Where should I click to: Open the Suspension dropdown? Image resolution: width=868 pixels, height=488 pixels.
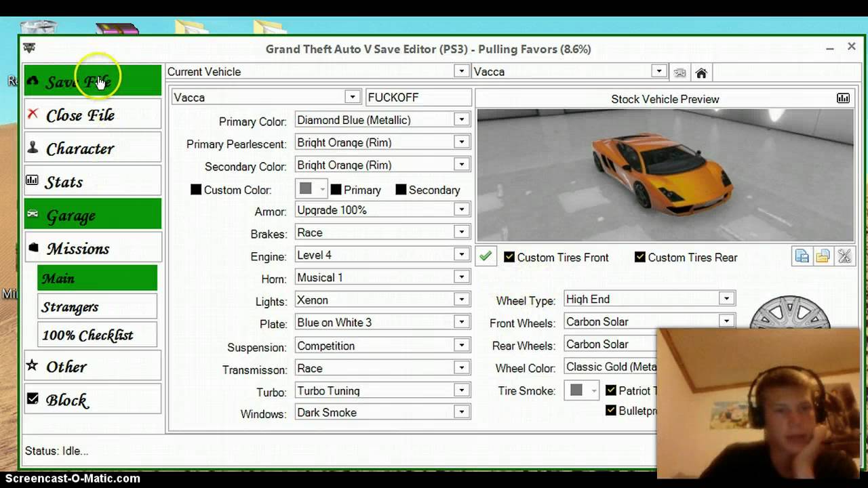(x=461, y=346)
